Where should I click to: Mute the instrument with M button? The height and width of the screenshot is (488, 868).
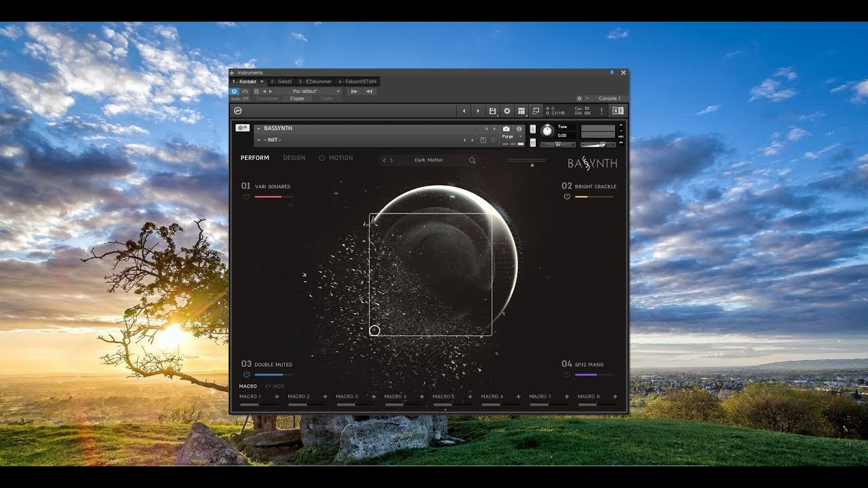(x=533, y=142)
